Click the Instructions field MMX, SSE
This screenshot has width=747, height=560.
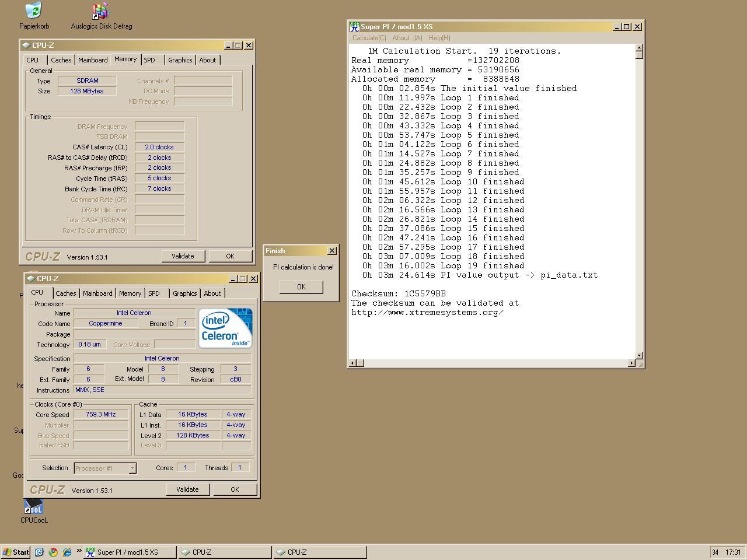point(162,390)
